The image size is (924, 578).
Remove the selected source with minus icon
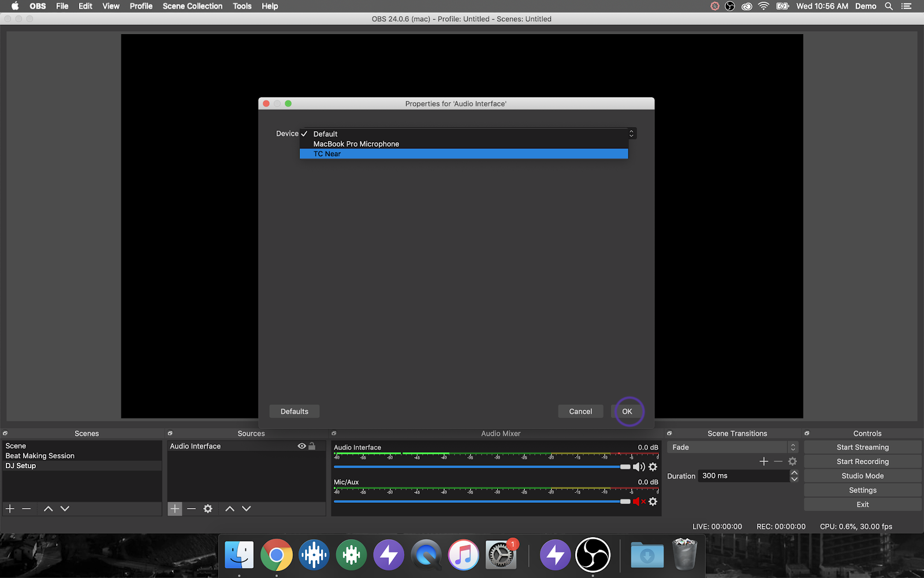tap(192, 509)
